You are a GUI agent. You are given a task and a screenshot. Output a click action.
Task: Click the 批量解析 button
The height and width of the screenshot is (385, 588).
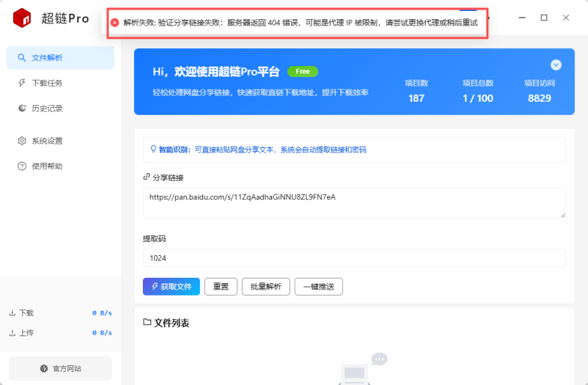tap(266, 287)
